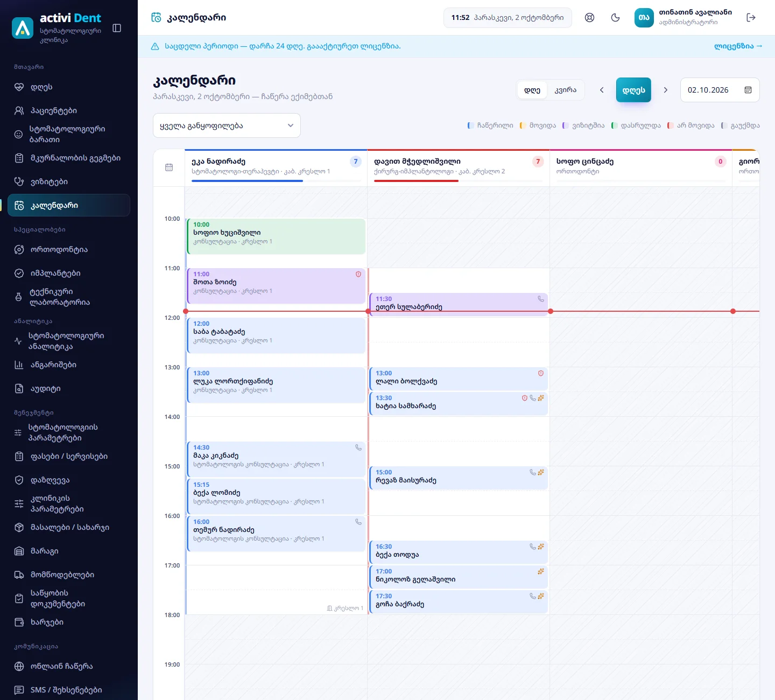The width and height of the screenshot is (775, 700).
Task: Go to პაციენტები in the sidebar
Action: click(x=69, y=111)
